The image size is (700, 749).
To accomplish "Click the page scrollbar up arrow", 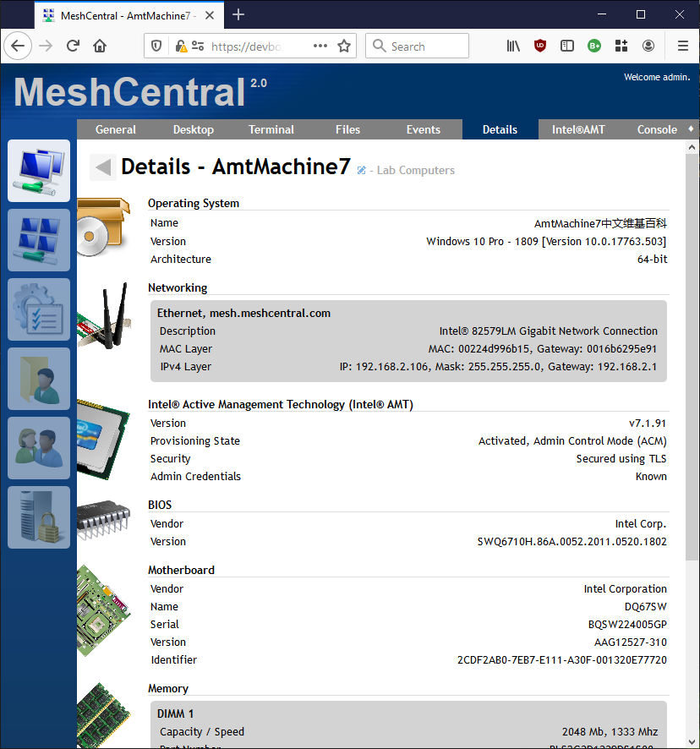I will [x=692, y=148].
